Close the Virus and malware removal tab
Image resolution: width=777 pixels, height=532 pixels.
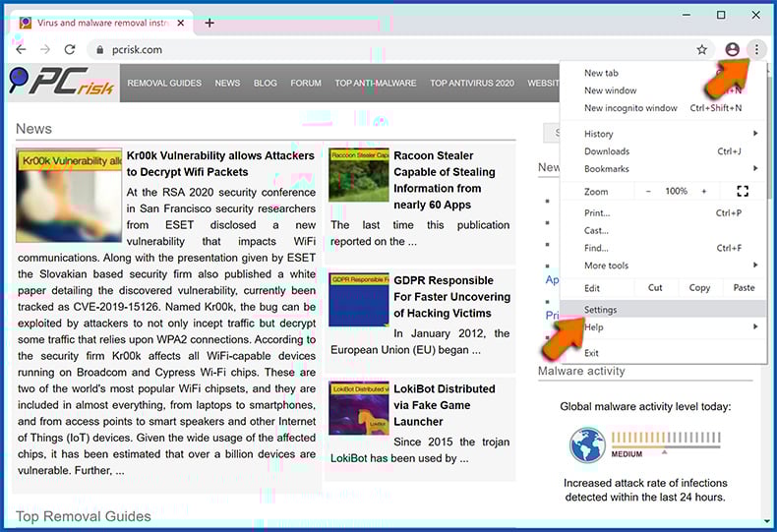tap(181, 23)
